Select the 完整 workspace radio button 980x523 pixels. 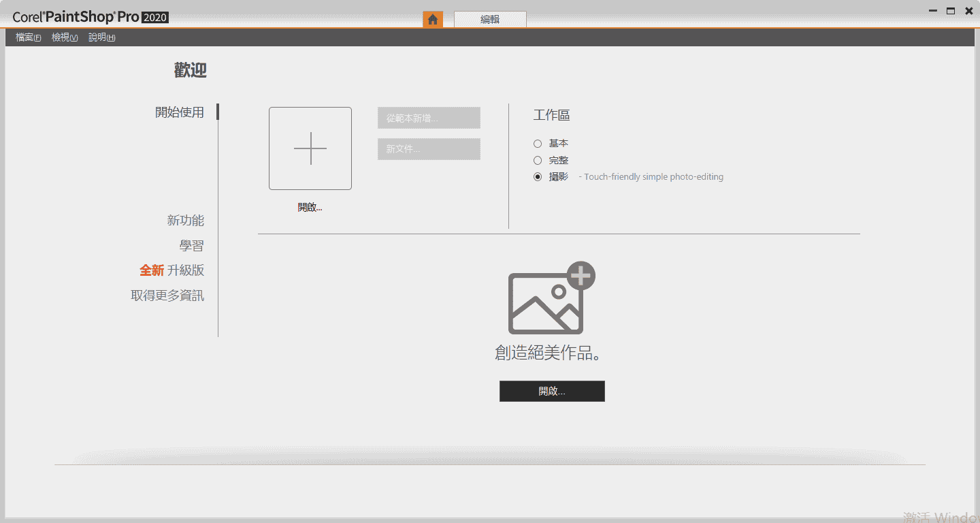pos(538,161)
